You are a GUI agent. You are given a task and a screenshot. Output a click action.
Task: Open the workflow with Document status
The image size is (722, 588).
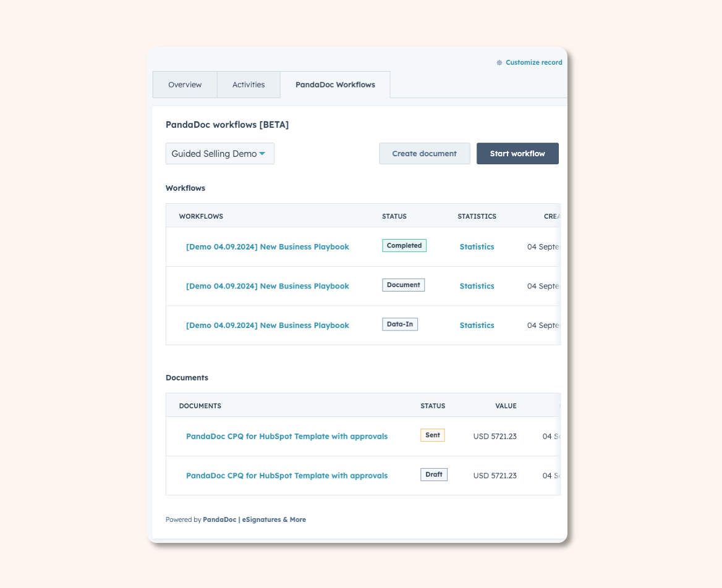pos(268,286)
